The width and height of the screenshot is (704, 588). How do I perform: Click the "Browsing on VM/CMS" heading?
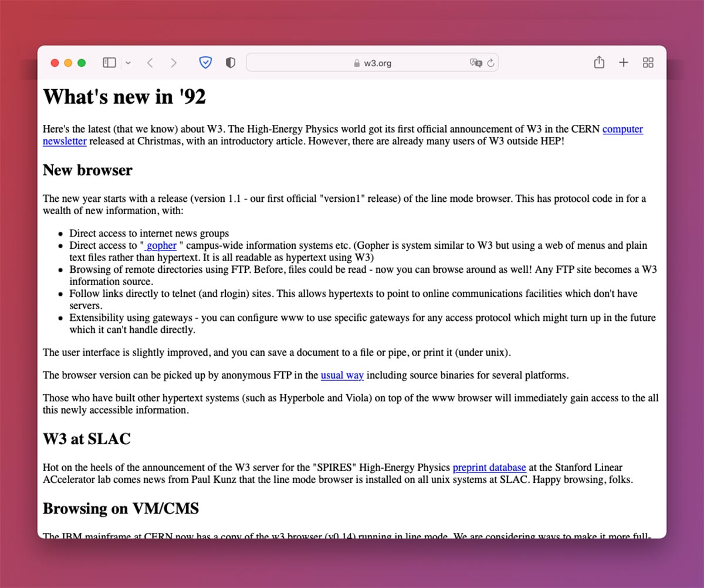(x=121, y=508)
